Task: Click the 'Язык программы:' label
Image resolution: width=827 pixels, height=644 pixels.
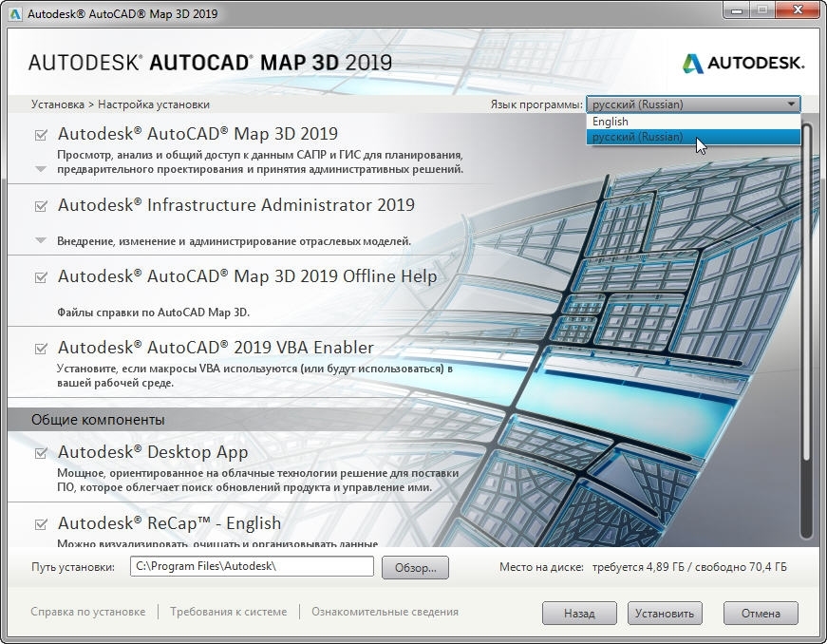Action: click(x=536, y=104)
